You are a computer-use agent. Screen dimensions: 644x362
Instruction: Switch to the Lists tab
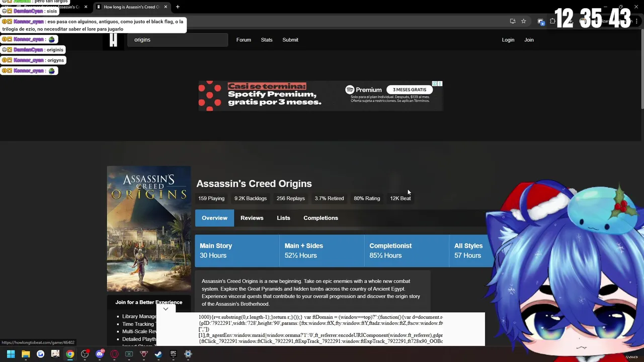(x=283, y=218)
